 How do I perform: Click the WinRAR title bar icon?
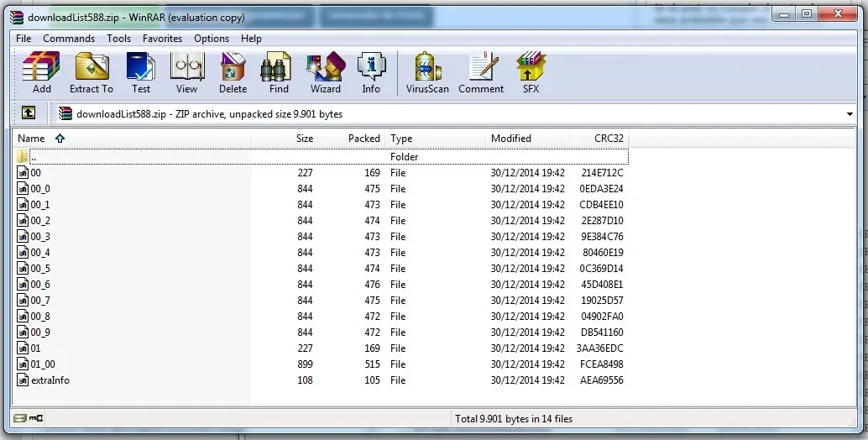pyautogui.click(x=17, y=17)
